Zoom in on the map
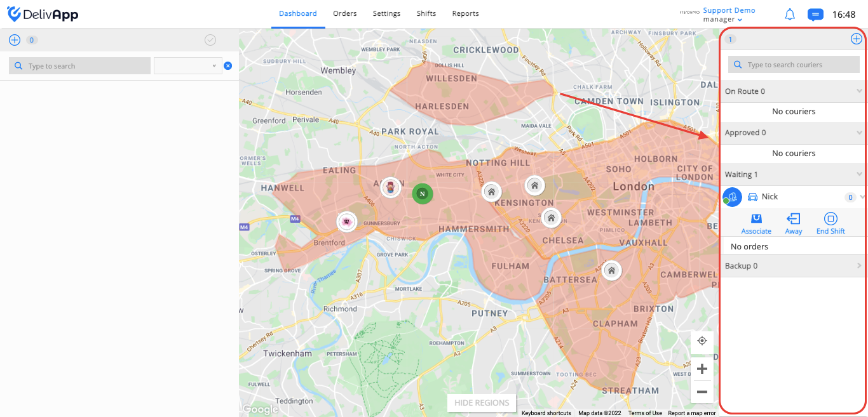The image size is (868, 417). [702, 369]
